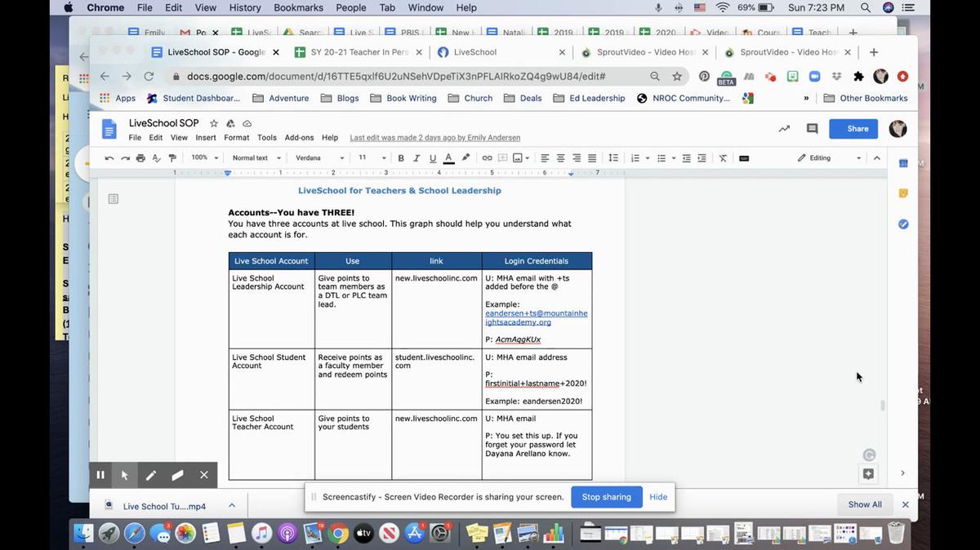Open the insert image dropdown

521,158
